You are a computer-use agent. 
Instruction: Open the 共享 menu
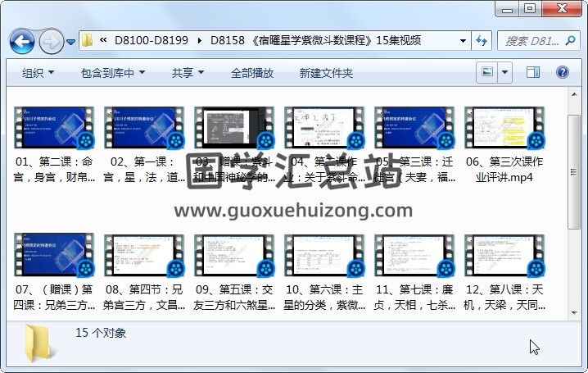click(x=188, y=73)
